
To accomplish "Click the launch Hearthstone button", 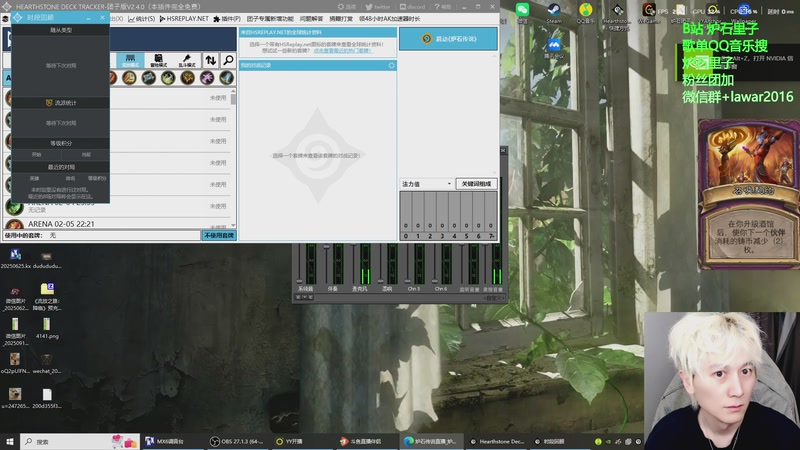I will pos(448,39).
